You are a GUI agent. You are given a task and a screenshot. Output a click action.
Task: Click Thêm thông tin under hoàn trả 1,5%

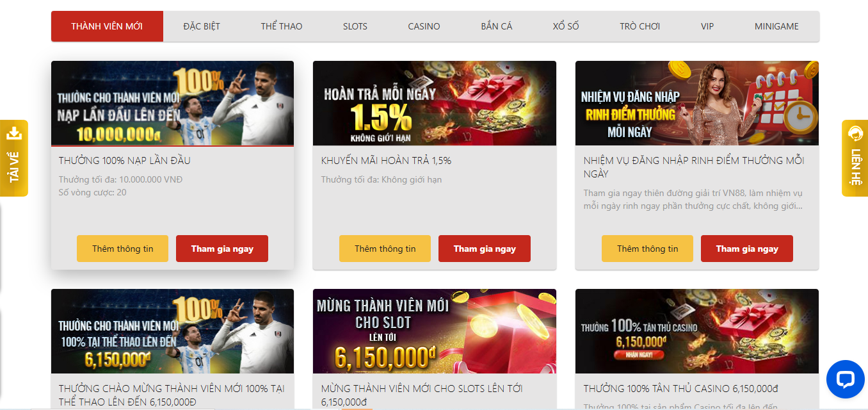tap(385, 249)
